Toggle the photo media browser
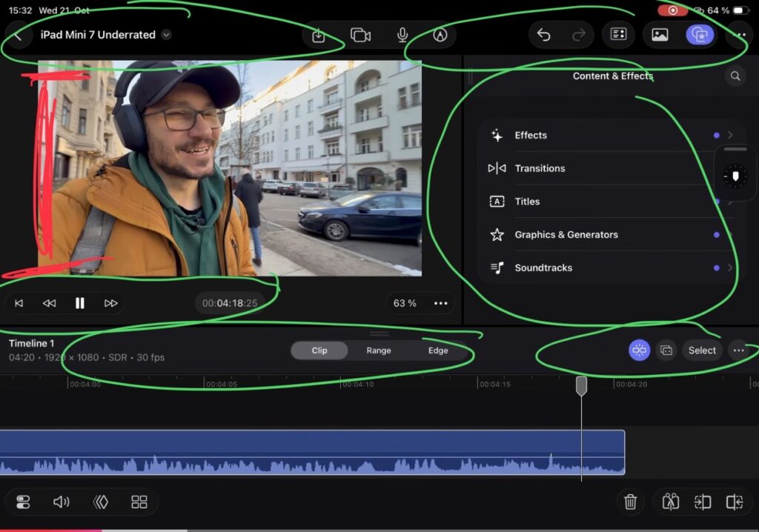This screenshot has width=759, height=532. coord(660,35)
